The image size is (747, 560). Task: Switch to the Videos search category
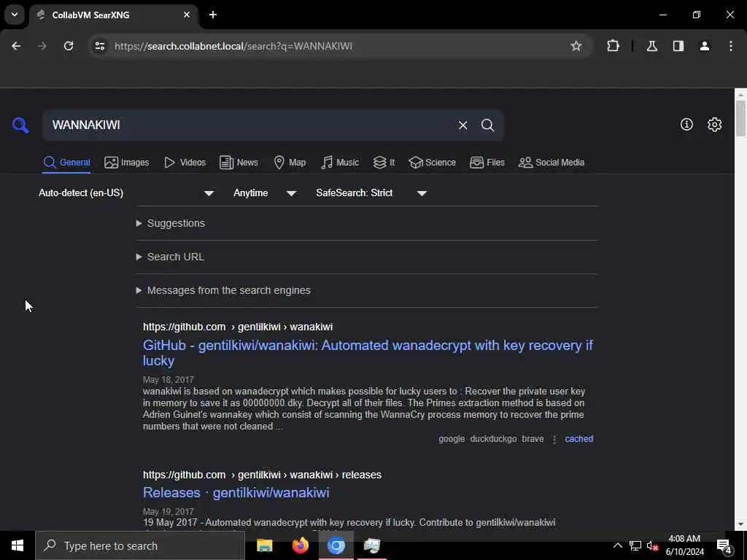(185, 163)
